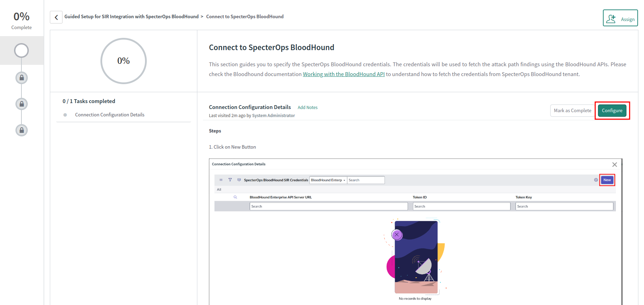This screenshot has height=305, width=644.
Task: Click the Assign user icon
Action: point(611,19)
